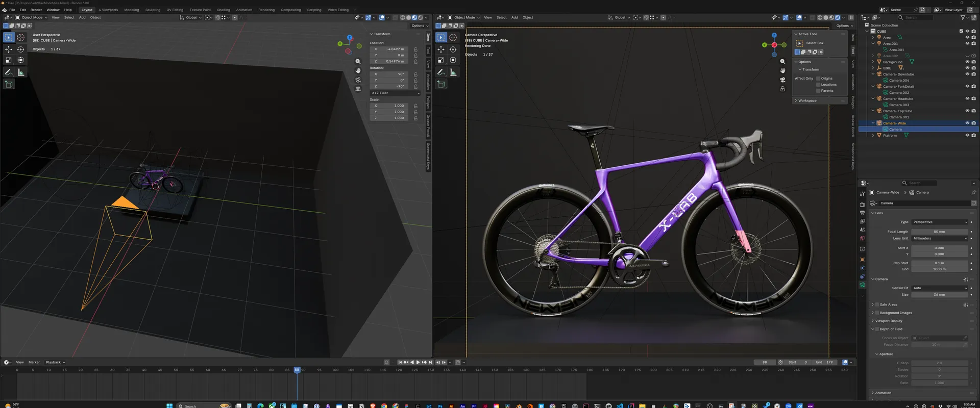Enable the Depth of Field checkbox
980x408 pixels.
pos(877,329)
